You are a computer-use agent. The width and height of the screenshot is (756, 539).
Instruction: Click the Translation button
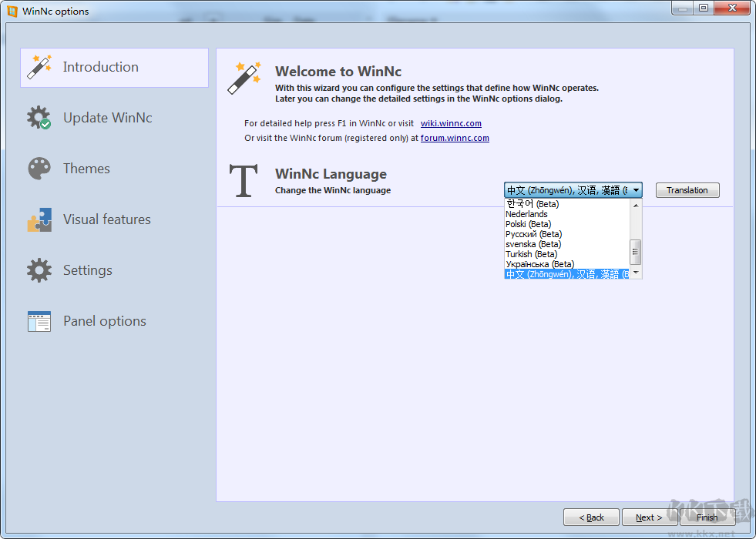(687, 190)
